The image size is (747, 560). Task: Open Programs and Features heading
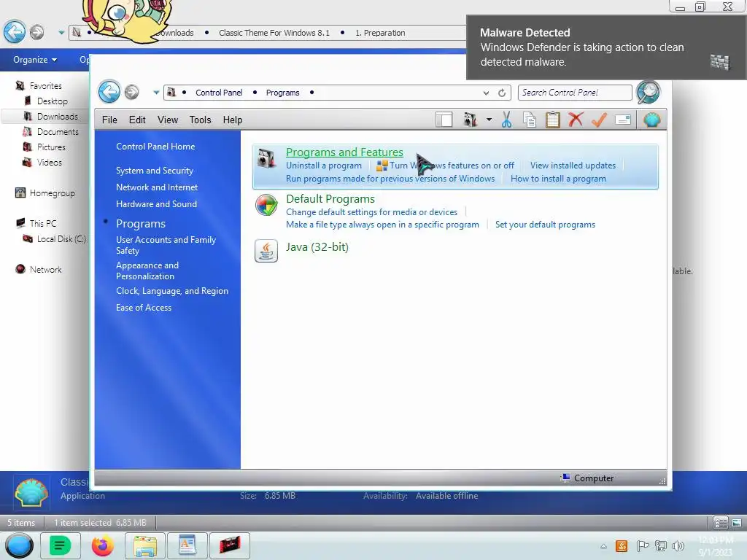[x=344, y=152]
